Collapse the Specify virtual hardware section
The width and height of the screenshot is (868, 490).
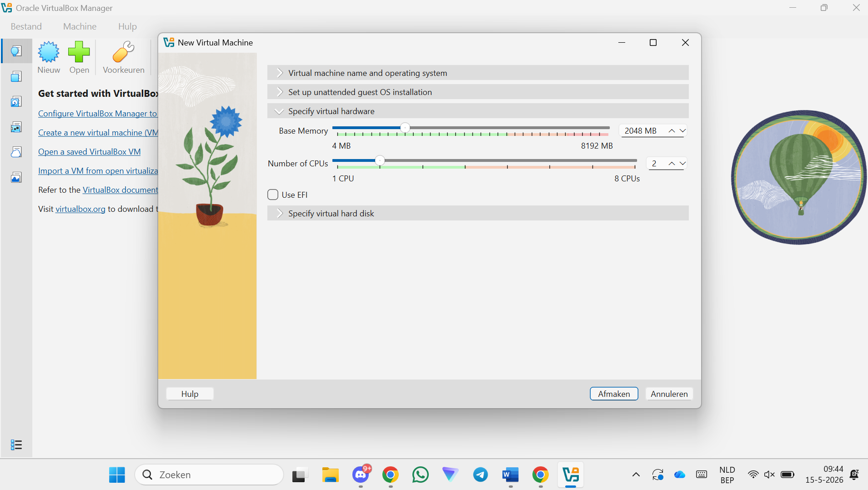(x=478, y=111)
